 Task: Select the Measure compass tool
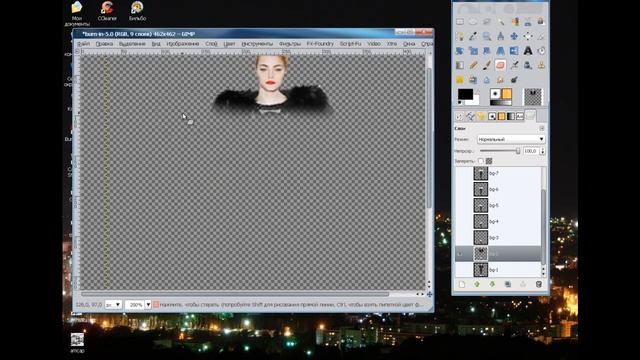[500, 36]
